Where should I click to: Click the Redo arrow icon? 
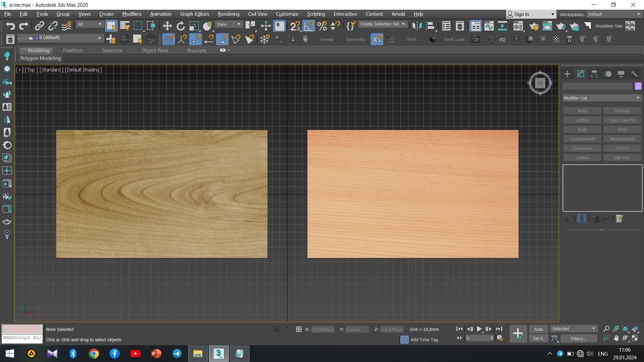(x=23, y=26)
